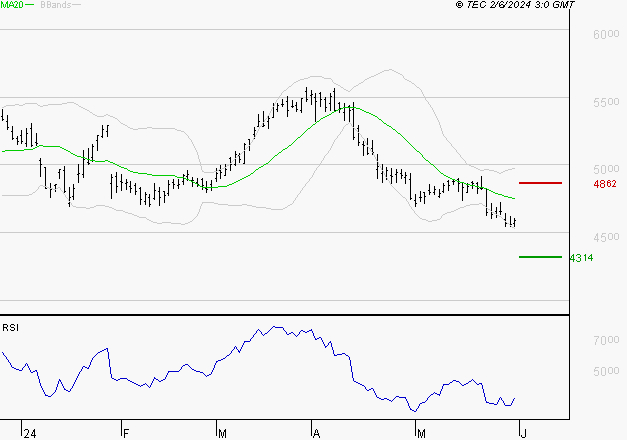Select the RSI 7000 axis label

606,340
